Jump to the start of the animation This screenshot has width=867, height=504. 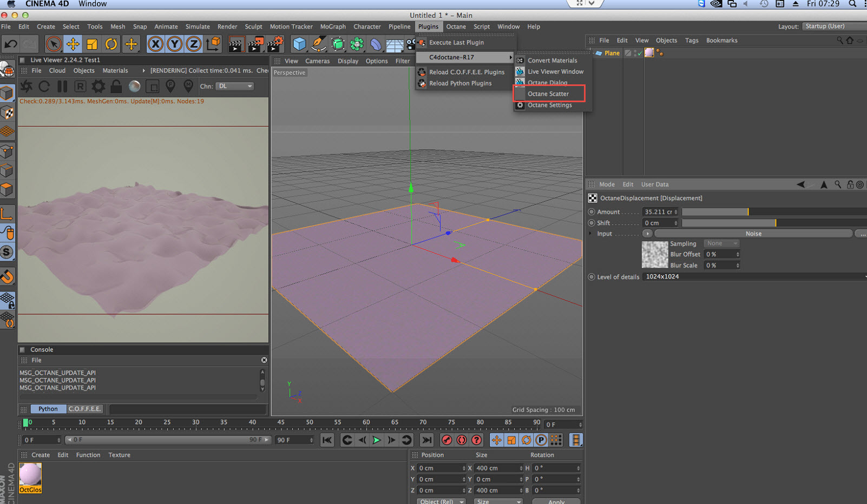(x=327, y=440)
